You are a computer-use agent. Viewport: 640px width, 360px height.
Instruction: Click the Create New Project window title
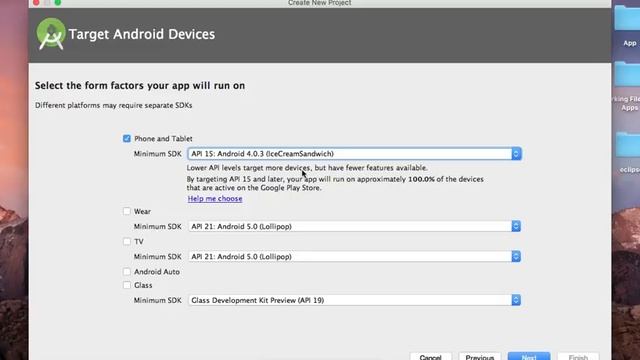[320, 3]
